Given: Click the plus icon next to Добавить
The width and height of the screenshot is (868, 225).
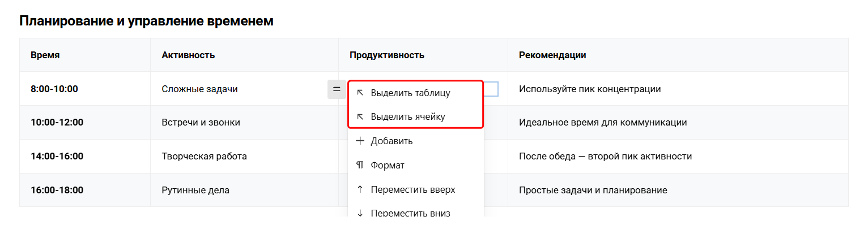Looking at the screenshot, I should pyautogui.click(x=360, y=141).
